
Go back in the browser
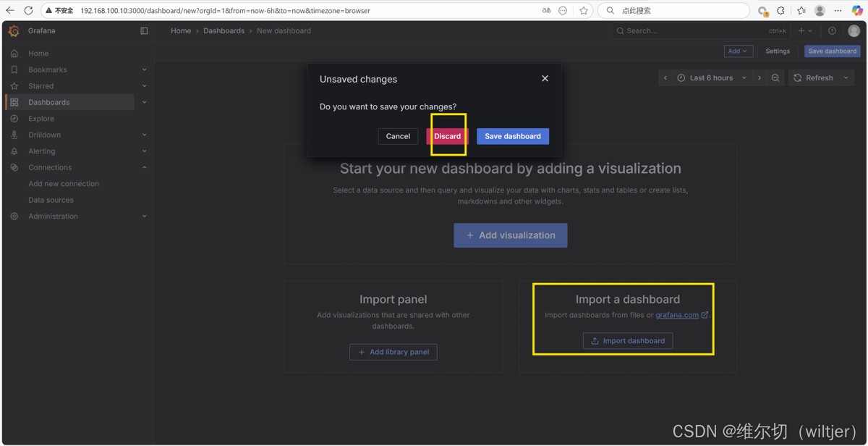10,11
